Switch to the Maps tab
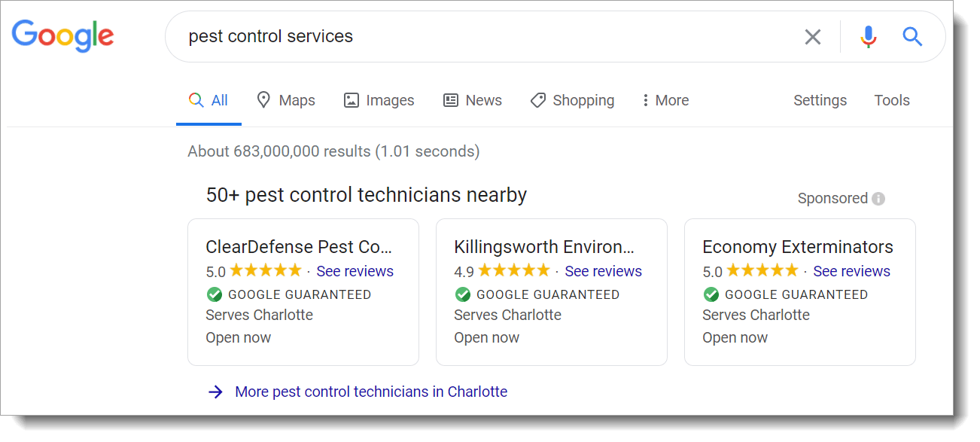The image size is (980, 442). (286, 101)
